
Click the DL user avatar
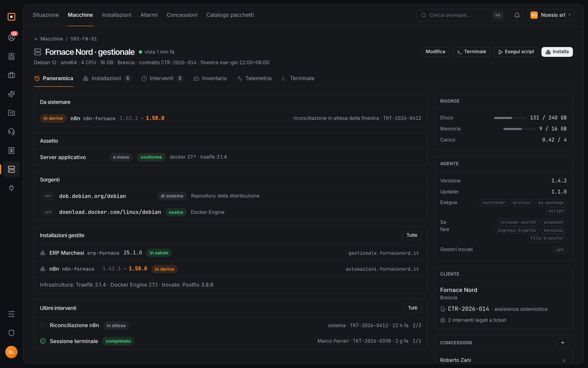[11, 352]
